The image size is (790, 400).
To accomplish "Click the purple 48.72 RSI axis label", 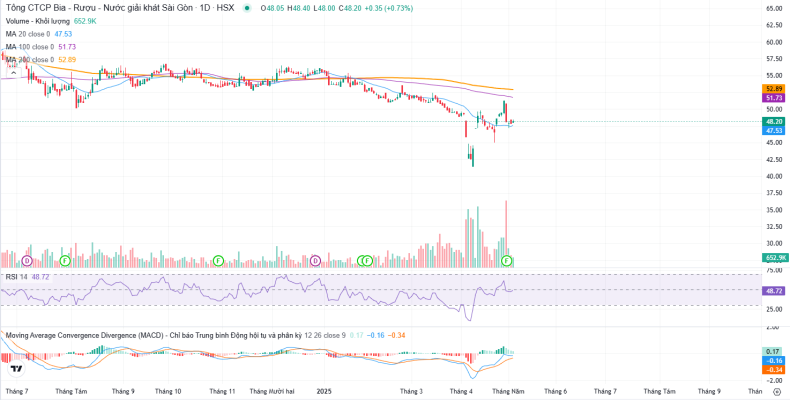I will [x=773, y=291].
